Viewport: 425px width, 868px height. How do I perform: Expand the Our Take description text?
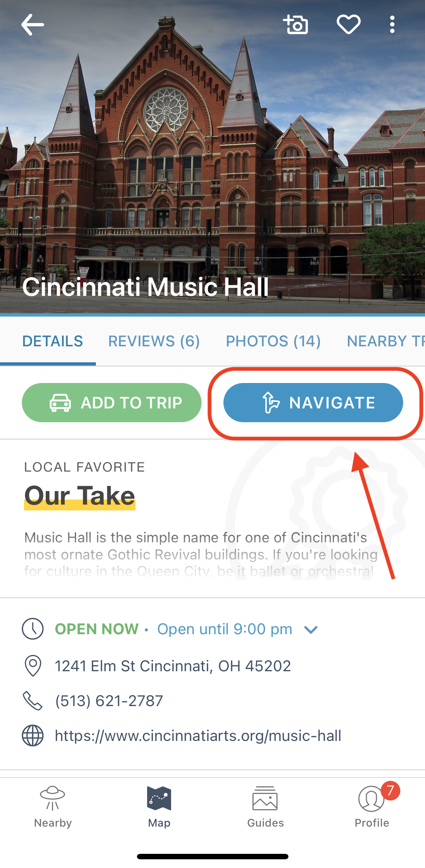pos(201,554)
